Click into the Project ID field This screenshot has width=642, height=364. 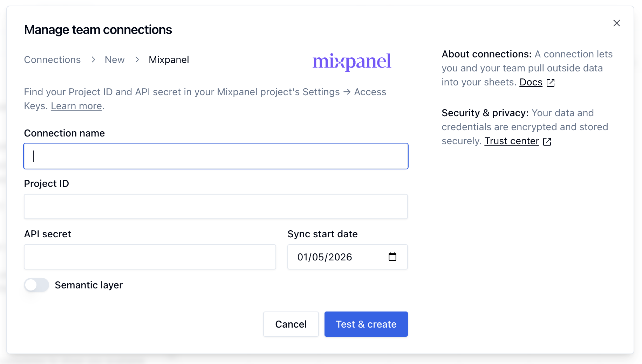(216, 206)
